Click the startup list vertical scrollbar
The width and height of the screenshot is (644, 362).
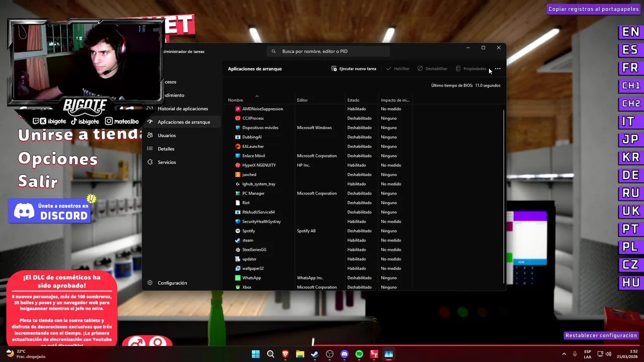pyautogui.click(x=504, y=196)
